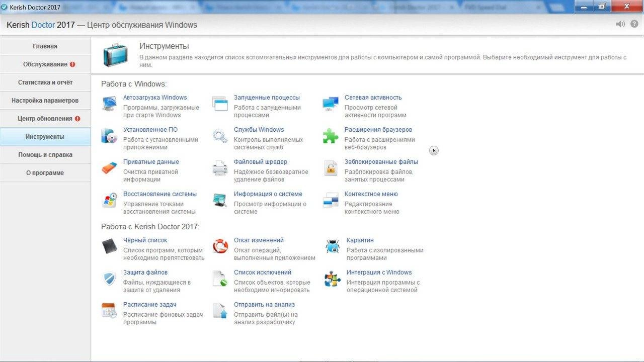Open the Заблокированные файлы link
Screen dimensions: 644x362
[381, 162]
